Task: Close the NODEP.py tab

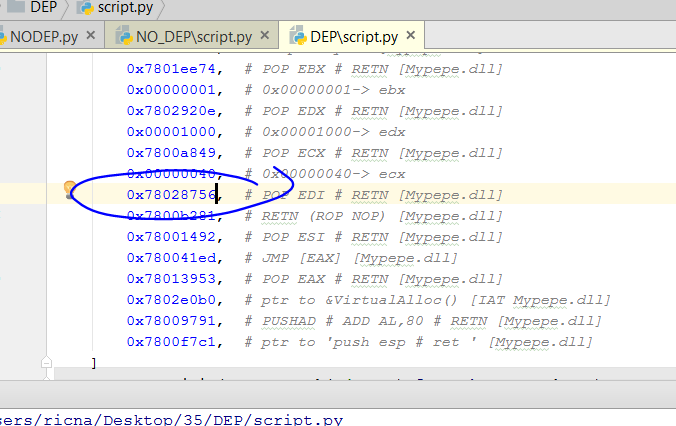Action: pos(92,37)
